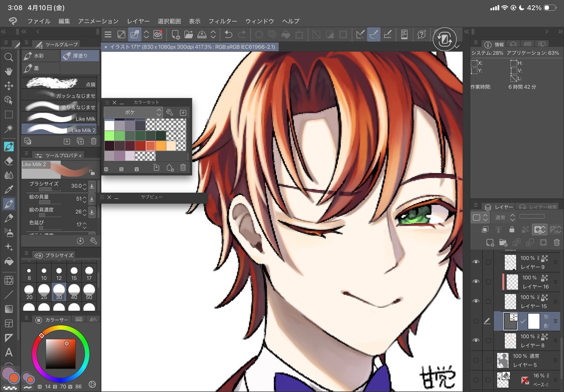Create new layer folder icon
564x392 pixels.
[x=503, y=243]
